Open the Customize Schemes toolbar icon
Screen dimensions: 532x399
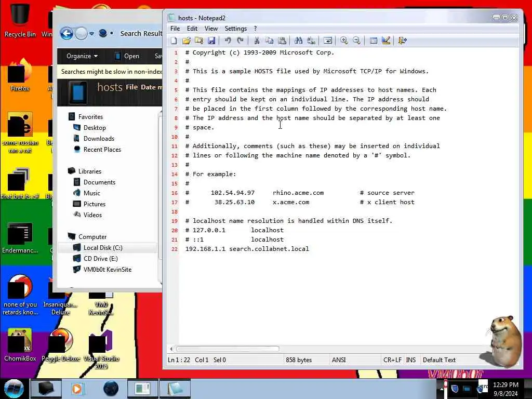click(x=386, y=41)
